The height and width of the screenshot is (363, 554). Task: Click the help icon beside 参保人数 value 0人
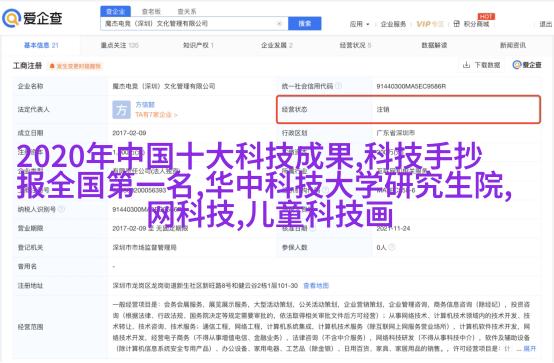391,247
